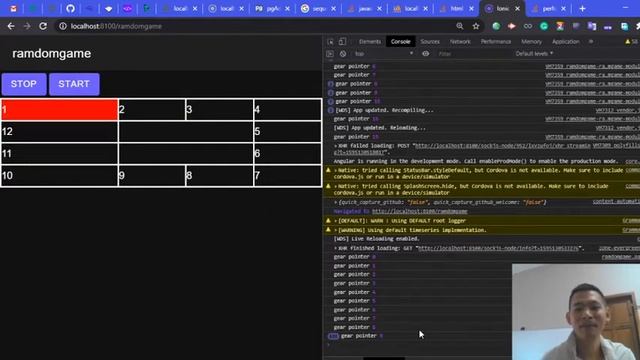Reload the ramdomgame page
This screenshot has width=640, height=360.
point(43,26)
